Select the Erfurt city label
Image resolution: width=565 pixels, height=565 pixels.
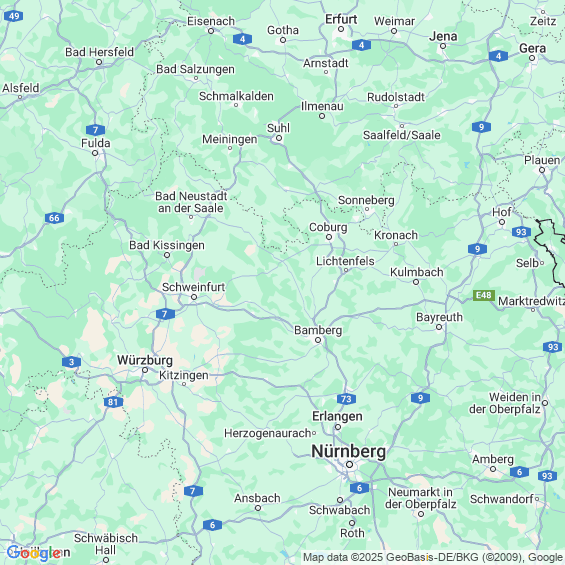tap(341, 19)
